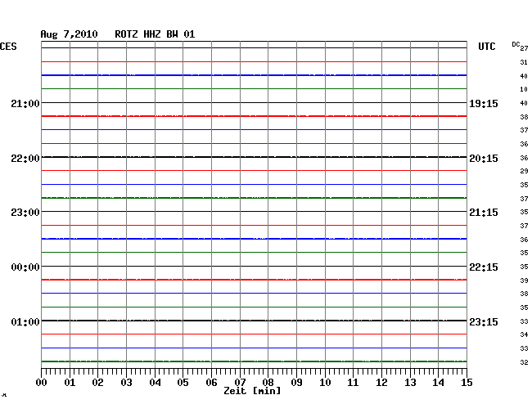Click the "UTC" time zone label
532x404 pixels.
click(486, 47)
